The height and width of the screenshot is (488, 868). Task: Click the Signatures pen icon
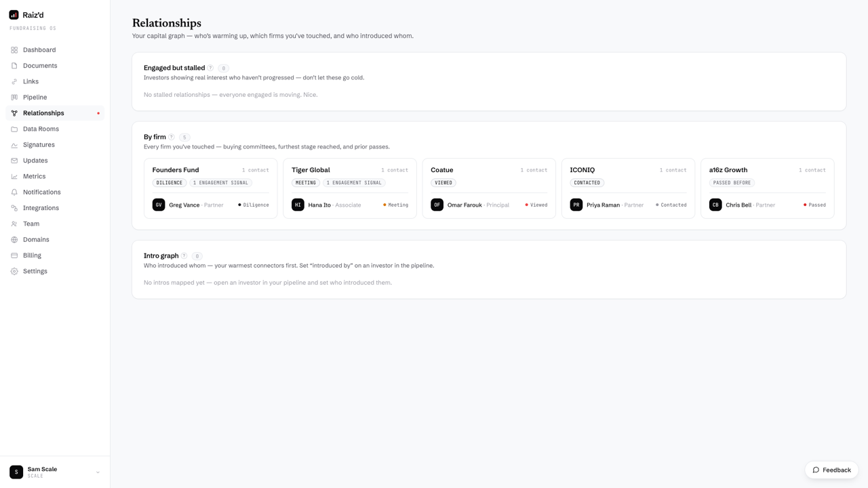14,145
